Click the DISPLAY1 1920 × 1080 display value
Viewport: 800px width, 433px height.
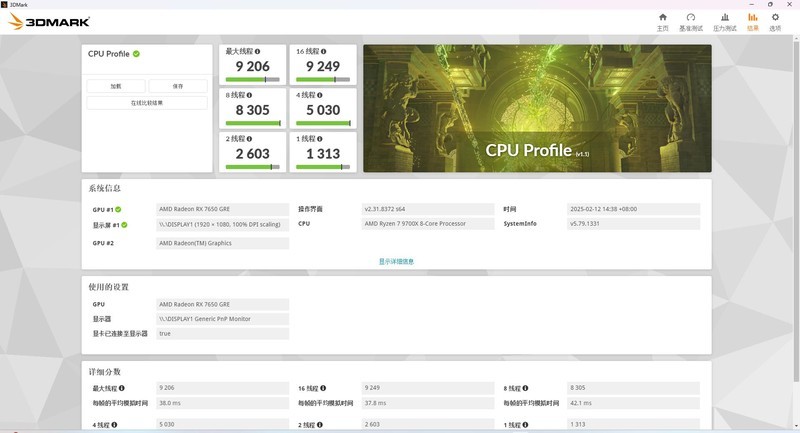pyautogui.click(x=222, y=224)
